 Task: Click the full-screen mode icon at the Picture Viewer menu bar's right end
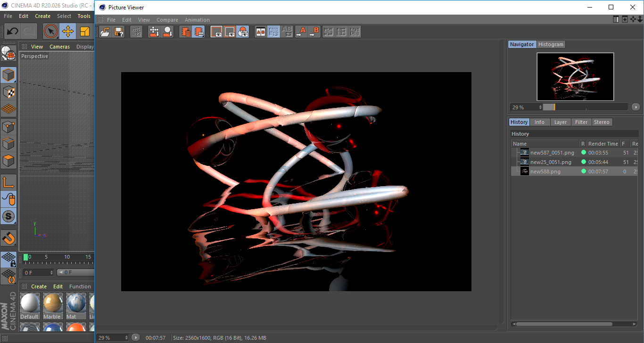[x=616, y=19]
